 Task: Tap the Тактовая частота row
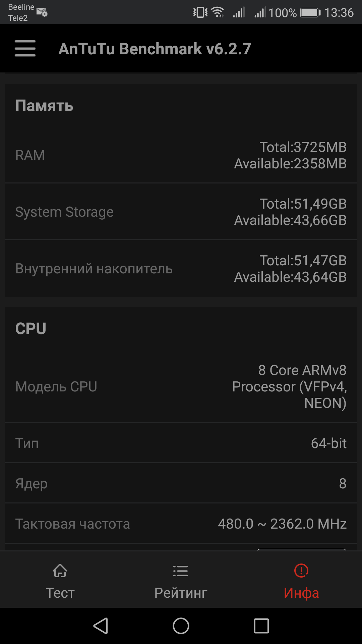(181, 524)
